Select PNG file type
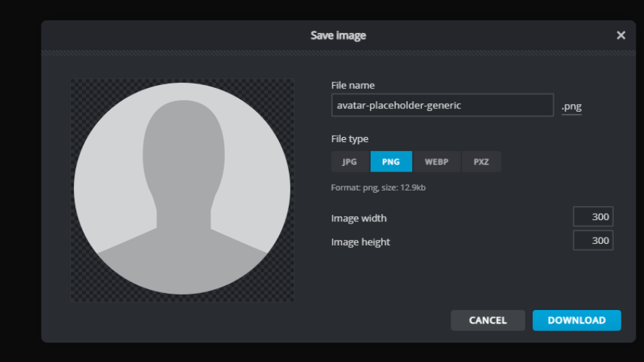Screen dimensions: 644x362 tap(391, 162)
